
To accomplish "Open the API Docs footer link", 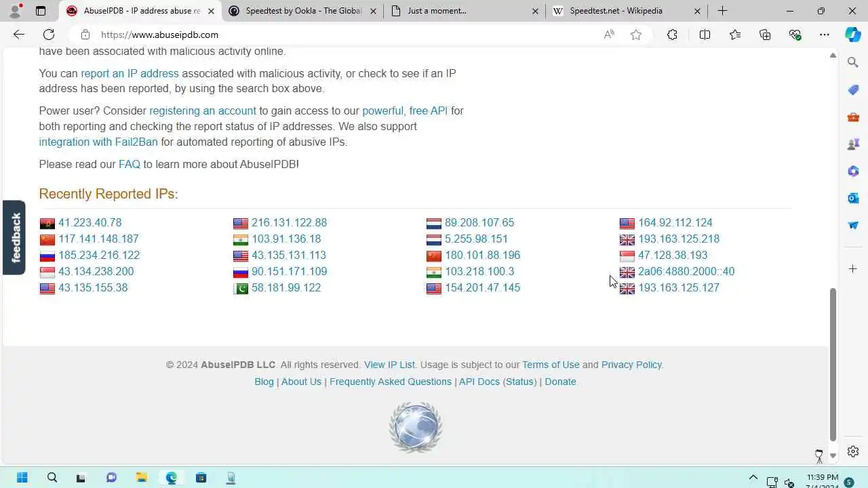I will tap(479, 382).
